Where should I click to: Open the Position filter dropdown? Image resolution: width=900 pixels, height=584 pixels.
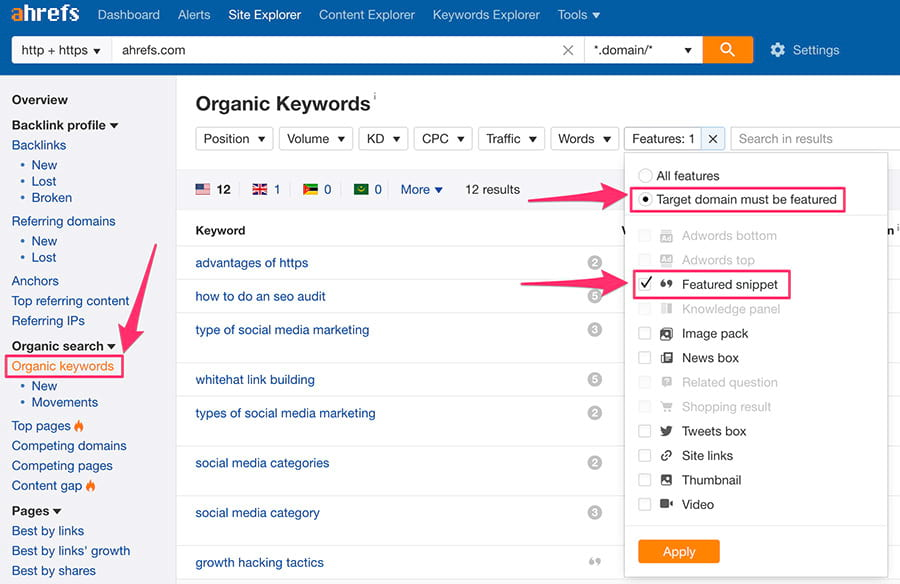tap(233, 138)
